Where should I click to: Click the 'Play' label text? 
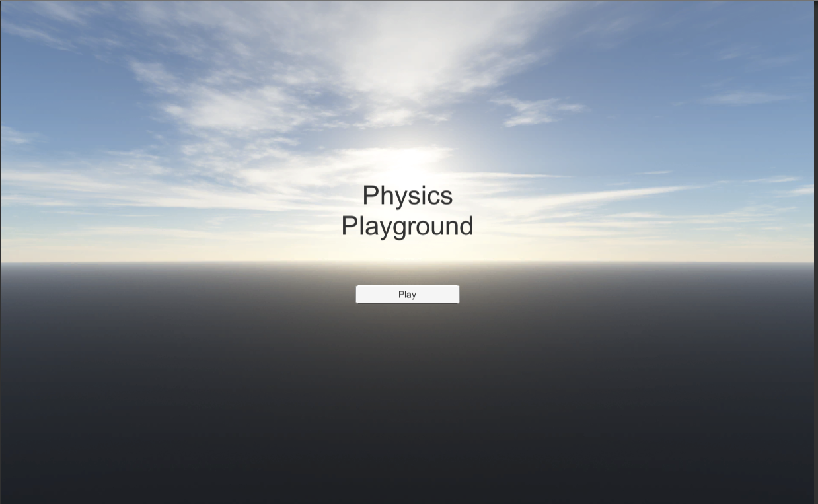[x=407, y=294]
